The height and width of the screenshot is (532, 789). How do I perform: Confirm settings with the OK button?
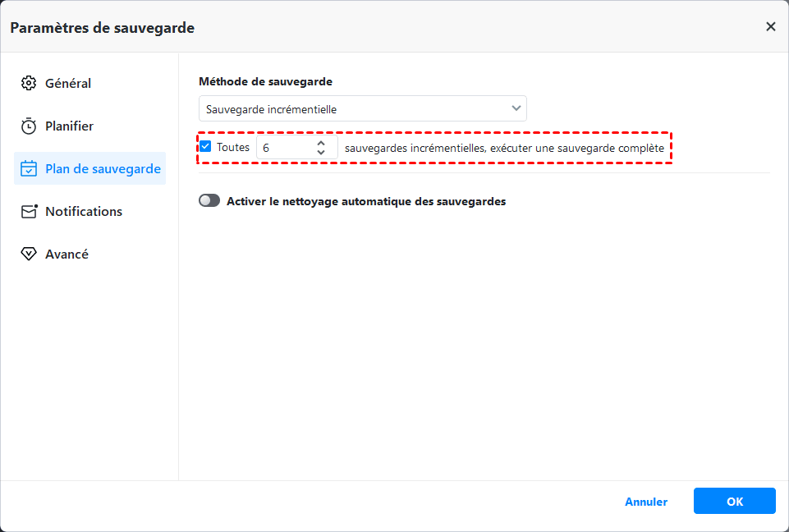pyautogui.click(x=735, y=502)
